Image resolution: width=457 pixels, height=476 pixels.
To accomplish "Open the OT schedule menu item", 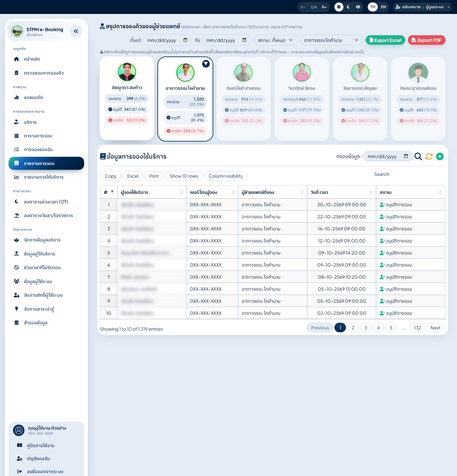I will pos(46,202).
